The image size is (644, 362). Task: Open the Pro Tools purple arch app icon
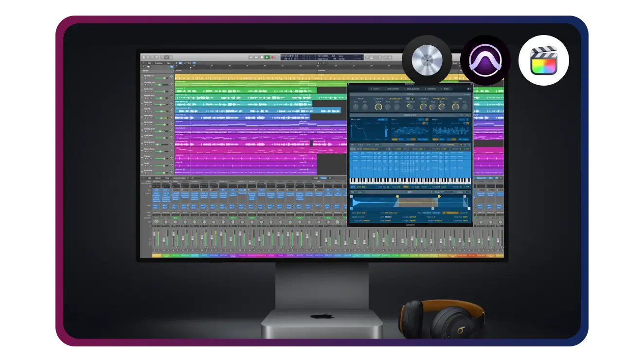pos(485,60)
